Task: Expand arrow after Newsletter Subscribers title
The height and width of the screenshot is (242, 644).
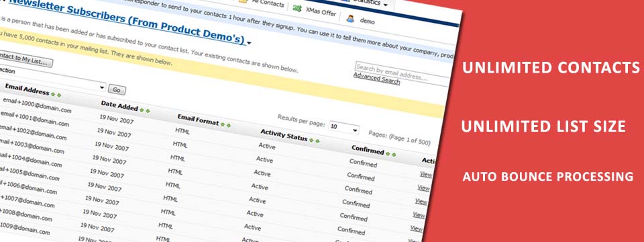Action: tap(249, 42)
